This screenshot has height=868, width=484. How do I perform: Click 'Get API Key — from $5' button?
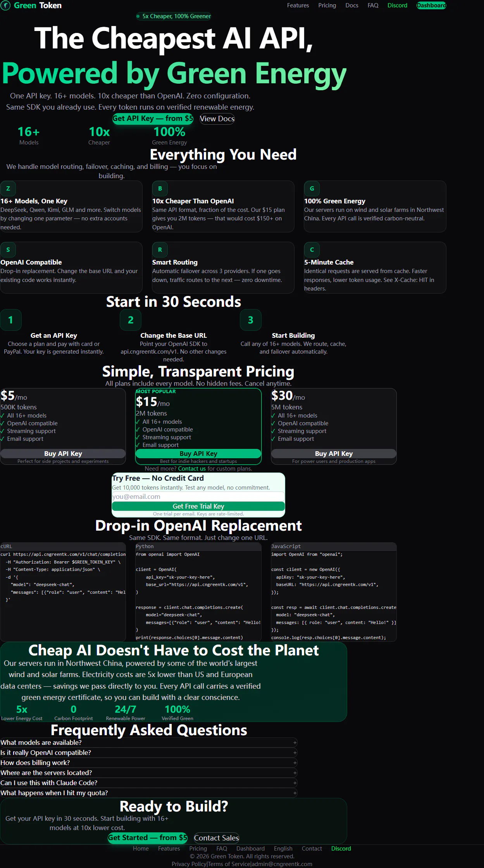coord(153,119)
